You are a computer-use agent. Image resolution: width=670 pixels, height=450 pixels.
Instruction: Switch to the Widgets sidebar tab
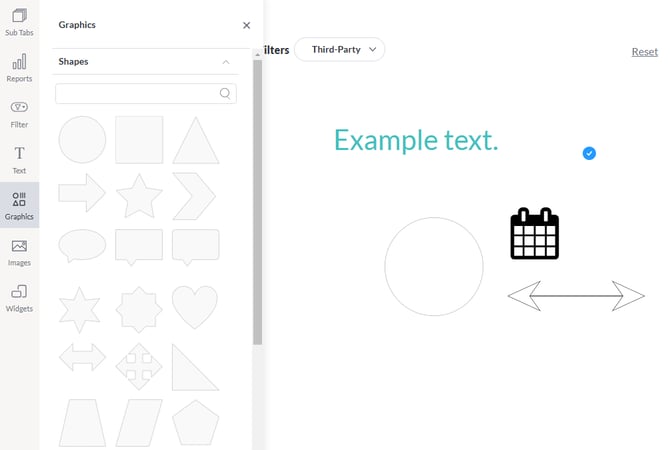coord(19,298)
